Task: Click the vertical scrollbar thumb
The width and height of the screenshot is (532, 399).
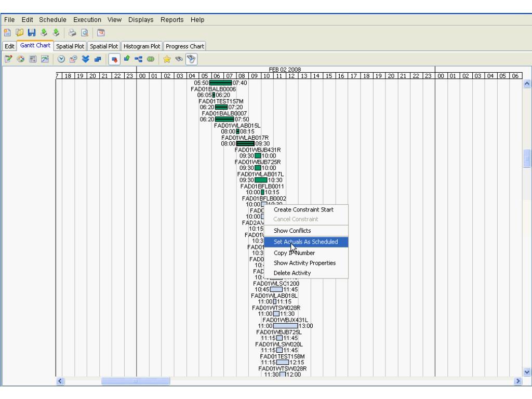Action: 527,158
